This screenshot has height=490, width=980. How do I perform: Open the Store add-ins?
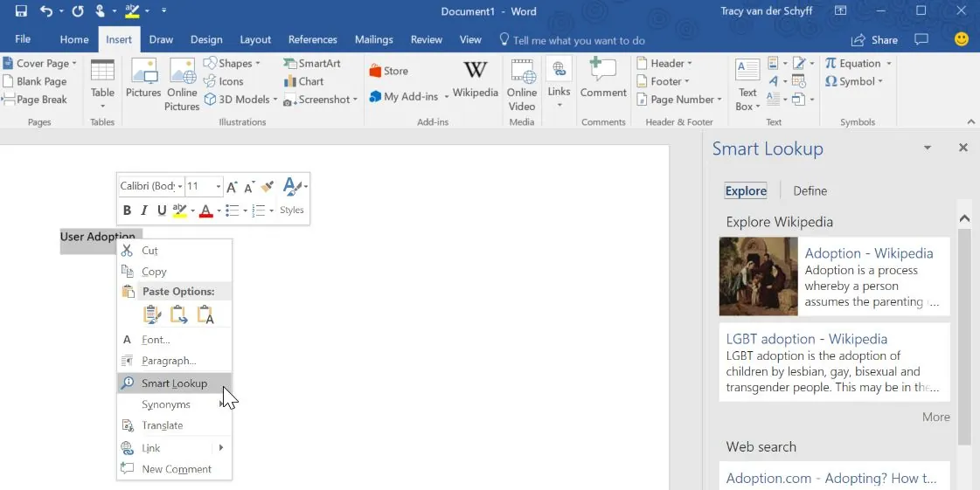389,71
